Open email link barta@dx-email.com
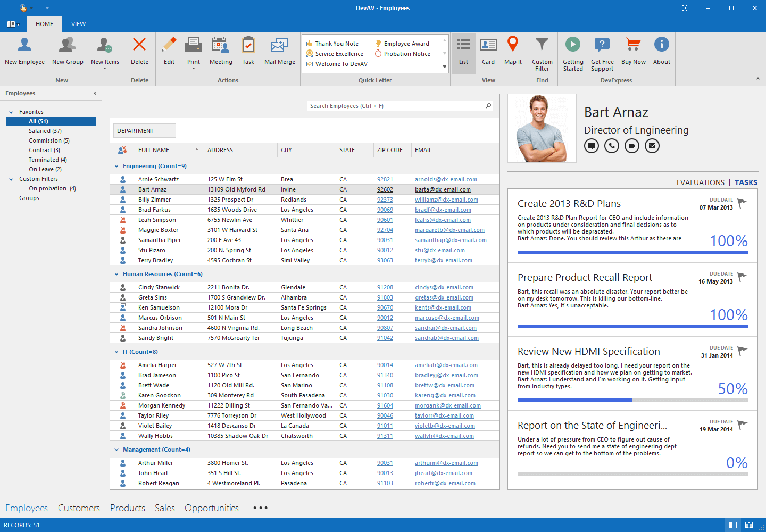The image size is (766, 532). (x=443, y=189)
